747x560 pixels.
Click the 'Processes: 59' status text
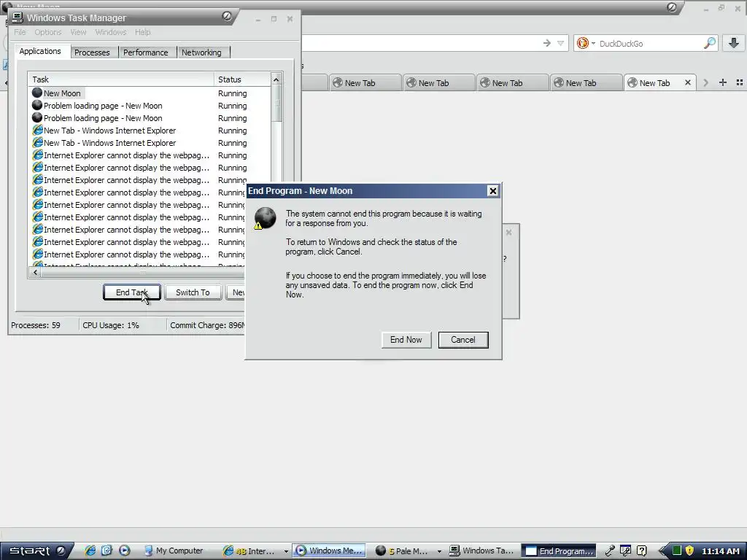pos(36,325)
